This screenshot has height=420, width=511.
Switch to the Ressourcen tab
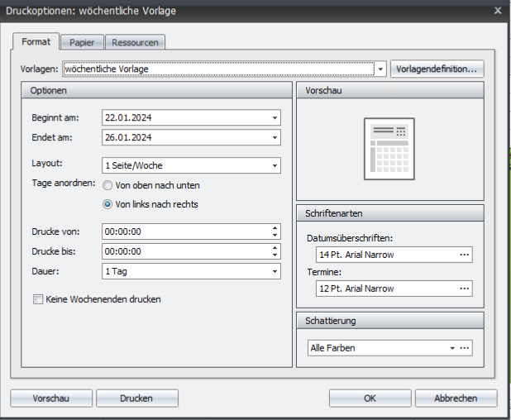tap(136, 42)
